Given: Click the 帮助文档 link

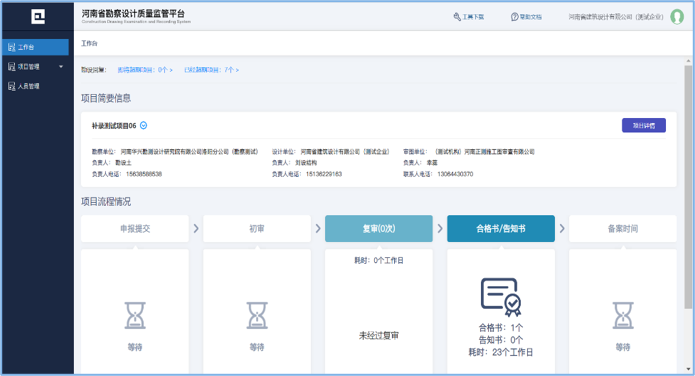Looking at the screenshot, I should [531, 17].
